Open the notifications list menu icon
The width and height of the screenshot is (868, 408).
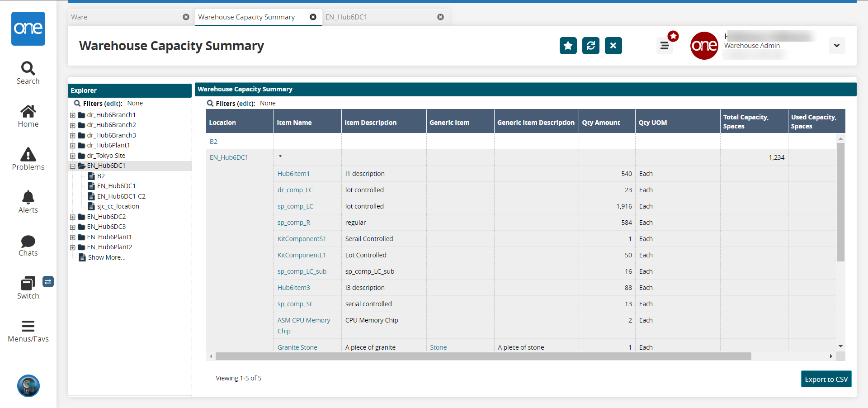coord(665,46)
